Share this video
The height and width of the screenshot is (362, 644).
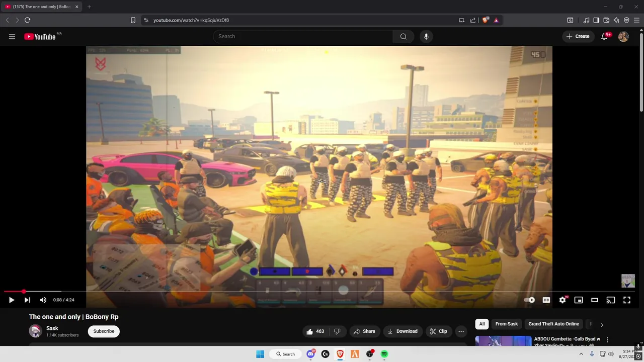click(x=364, y=331)
